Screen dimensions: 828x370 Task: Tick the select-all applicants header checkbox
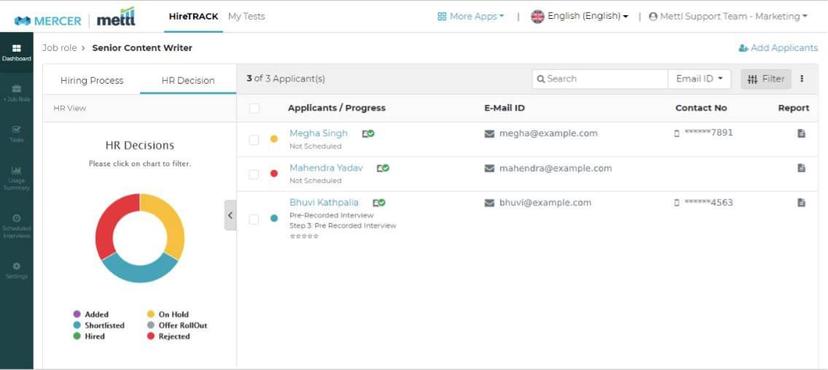click(x=254, y=108)
